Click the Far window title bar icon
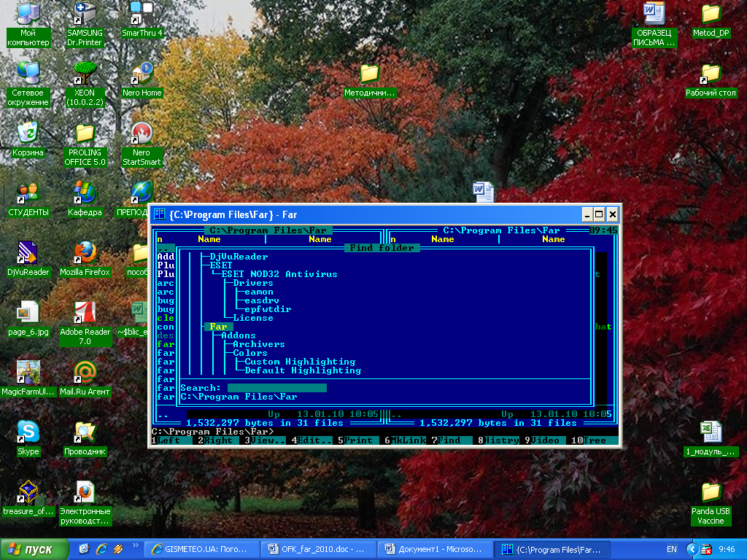The image size is (747, 560). pyautogui.click(x=160, y=214)
